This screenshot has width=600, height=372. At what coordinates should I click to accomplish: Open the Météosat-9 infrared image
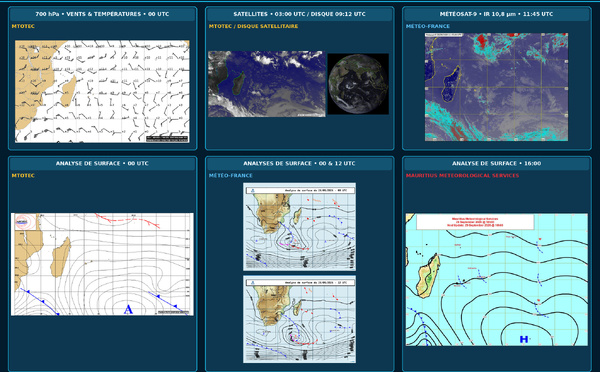tap(496, 87)
